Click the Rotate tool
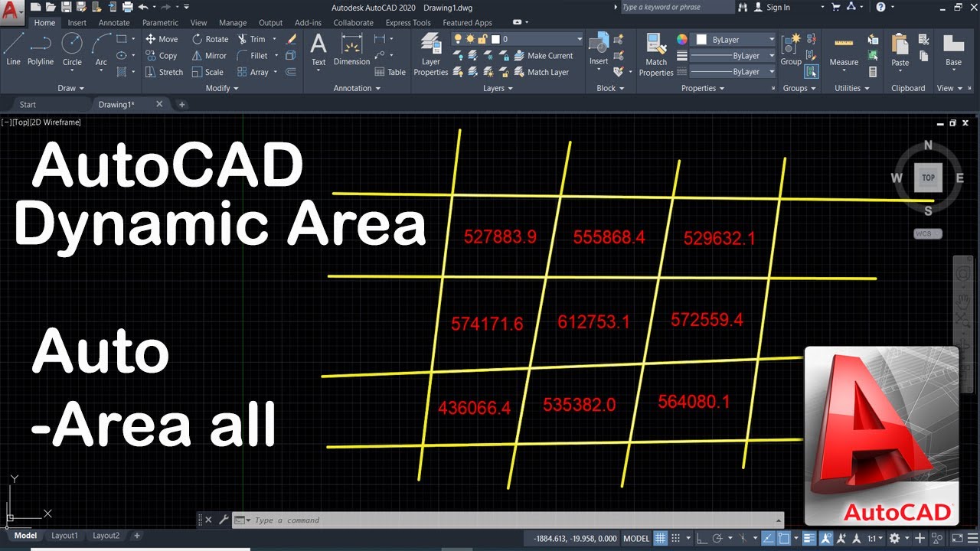This screenshot has height=551, width=980. pyautogui.click(x=210, y=39)
